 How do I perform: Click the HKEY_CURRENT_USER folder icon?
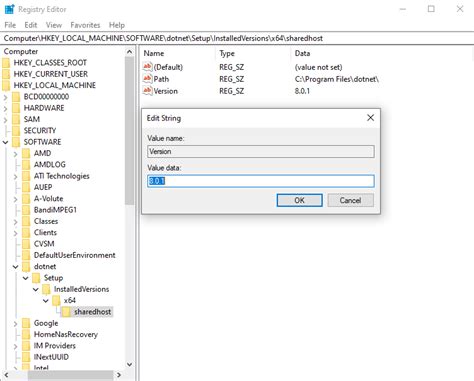[6, 74]
